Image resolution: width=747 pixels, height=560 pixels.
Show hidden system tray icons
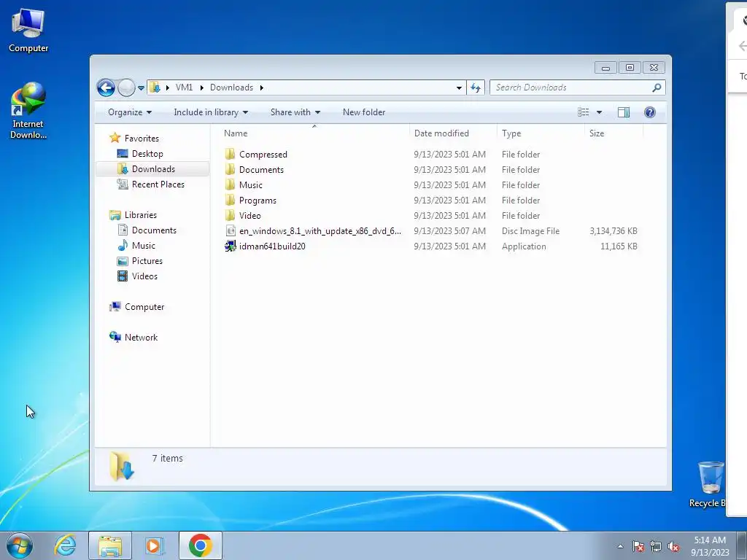pyautogui.click(x=620, y=546)
